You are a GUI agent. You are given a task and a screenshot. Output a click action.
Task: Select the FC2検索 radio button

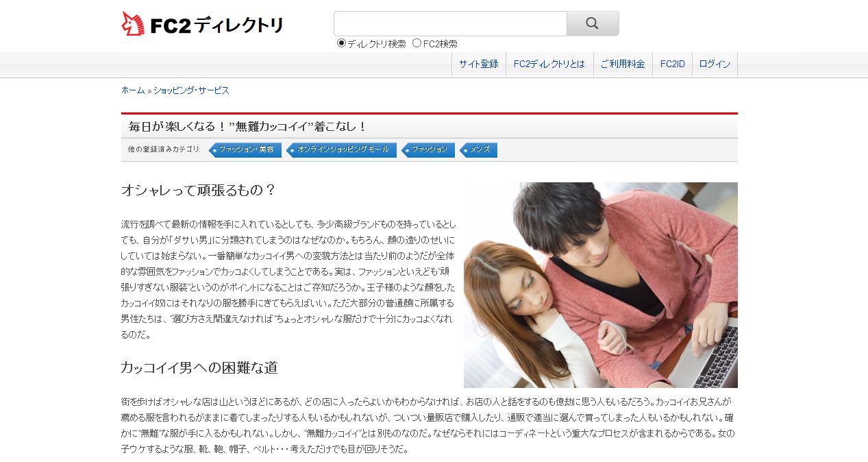417,43
